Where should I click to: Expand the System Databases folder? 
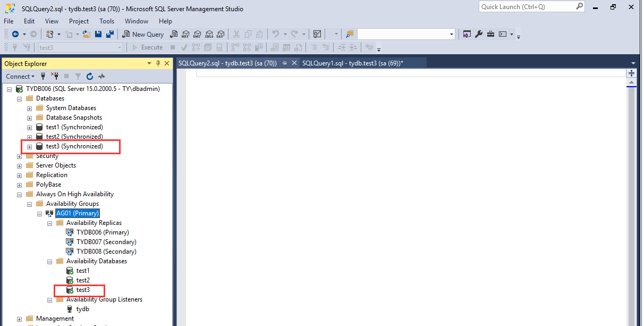tap(30, 108)
